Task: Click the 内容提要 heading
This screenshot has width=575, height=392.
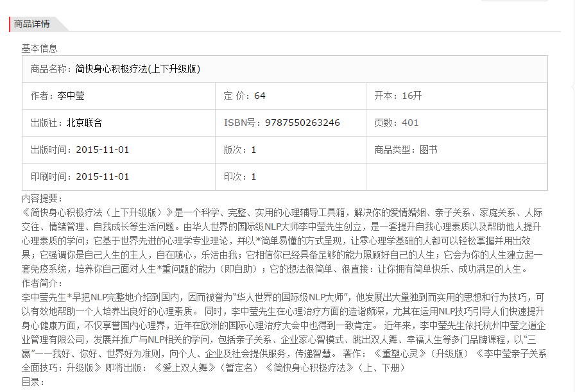Action: [x=42, y=199]
